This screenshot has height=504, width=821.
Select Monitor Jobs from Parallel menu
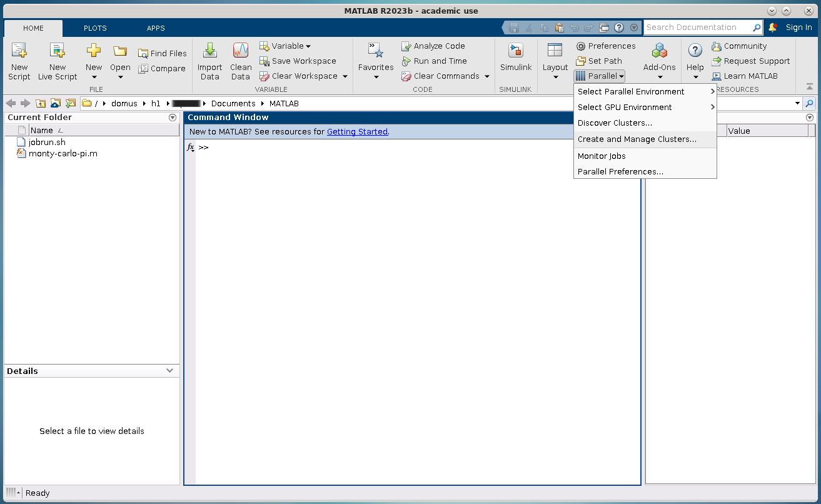tap(602, 156)
